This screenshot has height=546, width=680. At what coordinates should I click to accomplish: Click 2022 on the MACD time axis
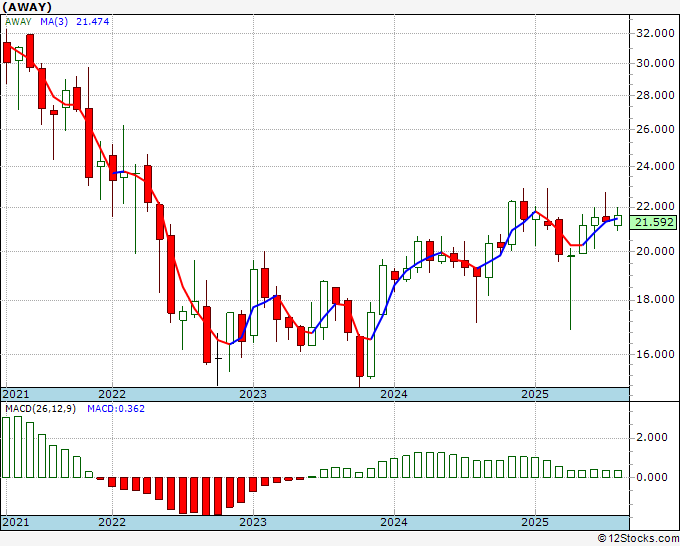click(112, 522)
